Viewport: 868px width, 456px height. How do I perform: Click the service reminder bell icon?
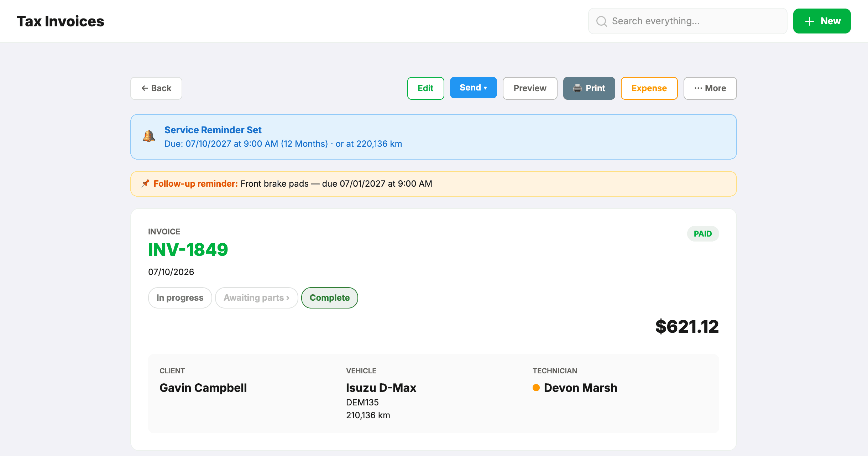149,136
